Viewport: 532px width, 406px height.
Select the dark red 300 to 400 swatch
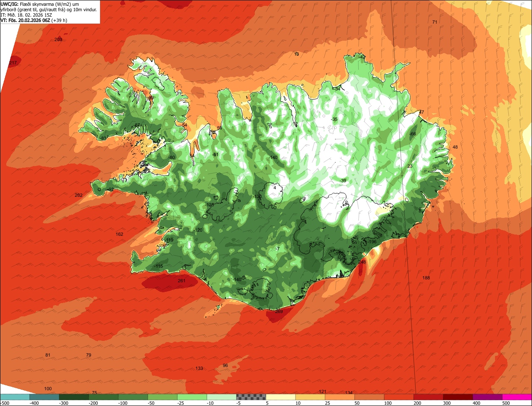[458, 397]
